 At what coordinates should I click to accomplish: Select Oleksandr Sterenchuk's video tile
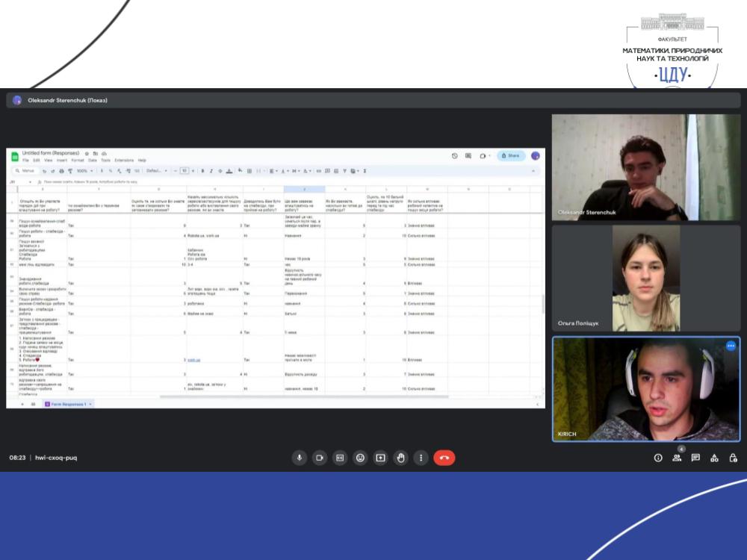coord(645,167)
